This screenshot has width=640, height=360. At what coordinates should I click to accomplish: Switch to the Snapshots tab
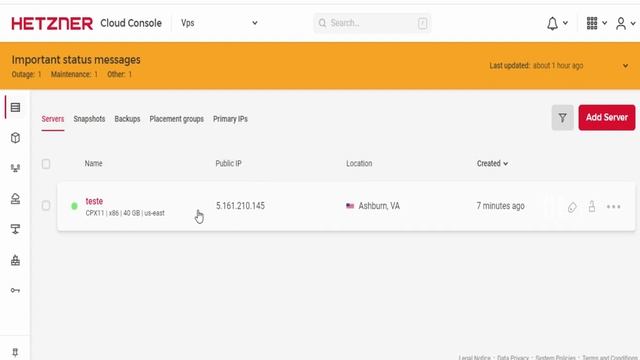point(89,119)
